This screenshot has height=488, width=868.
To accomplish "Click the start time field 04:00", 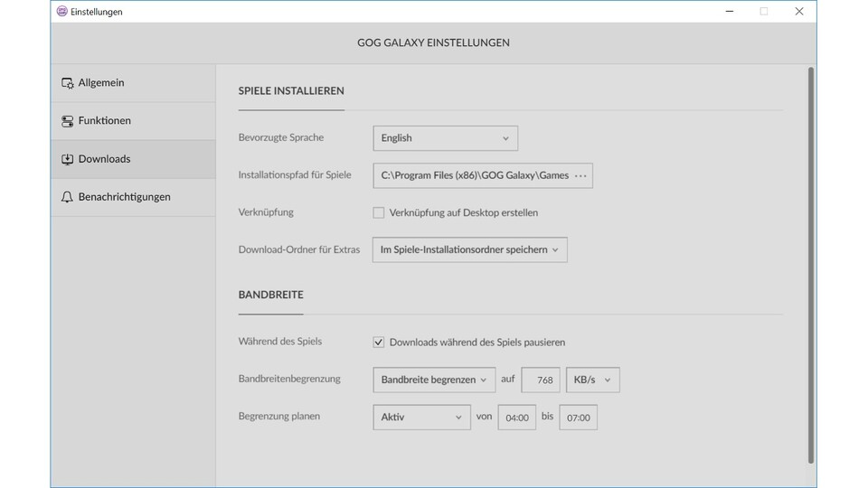I will click(x=517, y=418).
